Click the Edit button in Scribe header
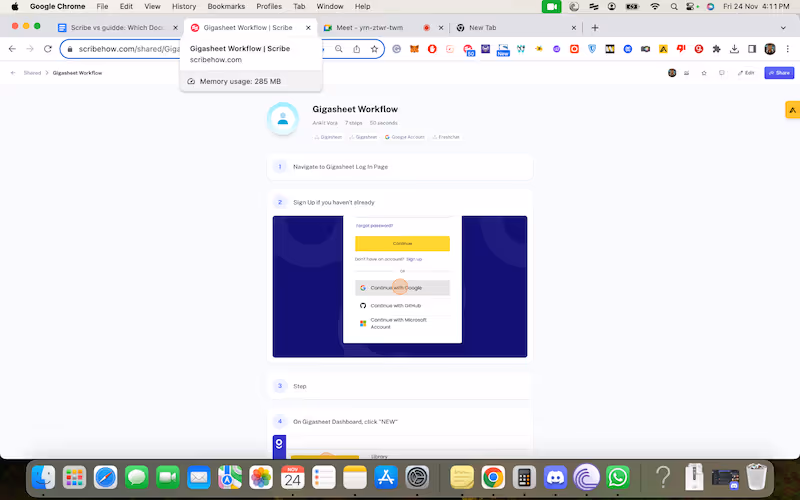The width and height of the screenshot is (800, 500). pyautogui.click(x=746, y=73)
